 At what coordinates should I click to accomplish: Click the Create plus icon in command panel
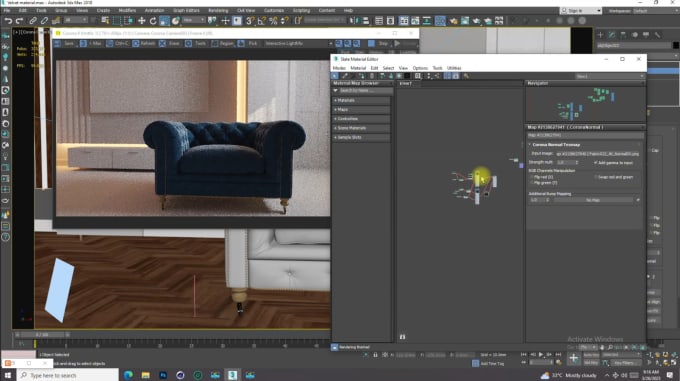(600, 35)
